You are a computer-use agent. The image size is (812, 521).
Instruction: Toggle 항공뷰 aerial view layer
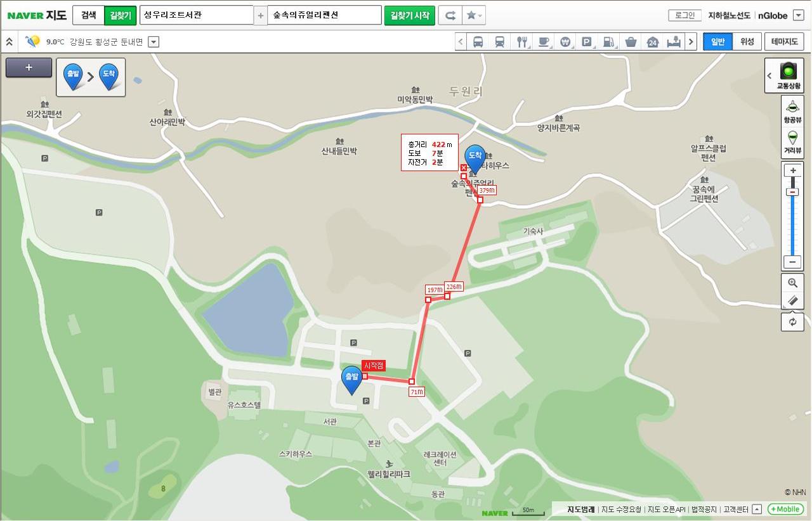(792, 111)
